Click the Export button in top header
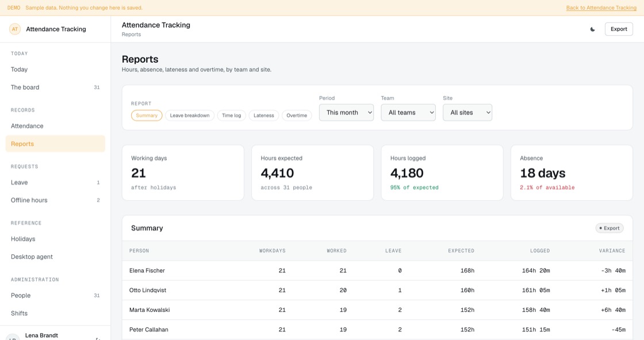This screenshot has width=644, height=340. tap(619, 29)
